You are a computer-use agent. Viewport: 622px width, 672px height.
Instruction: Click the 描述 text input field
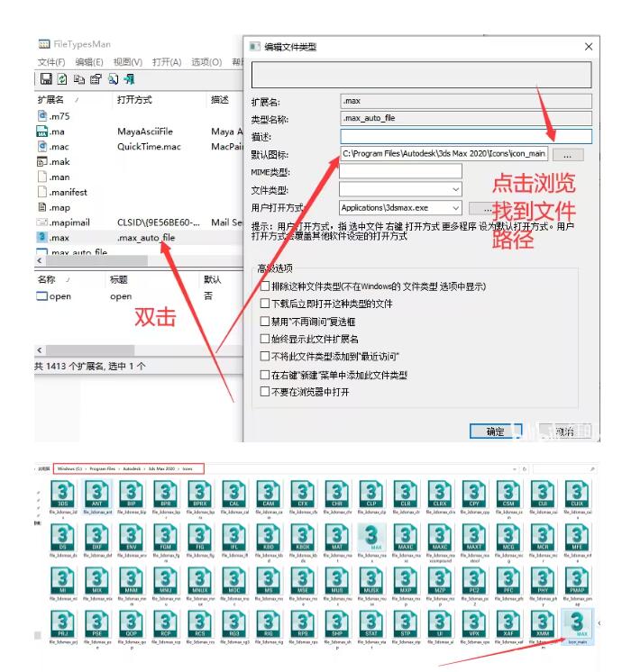point(466,136)
